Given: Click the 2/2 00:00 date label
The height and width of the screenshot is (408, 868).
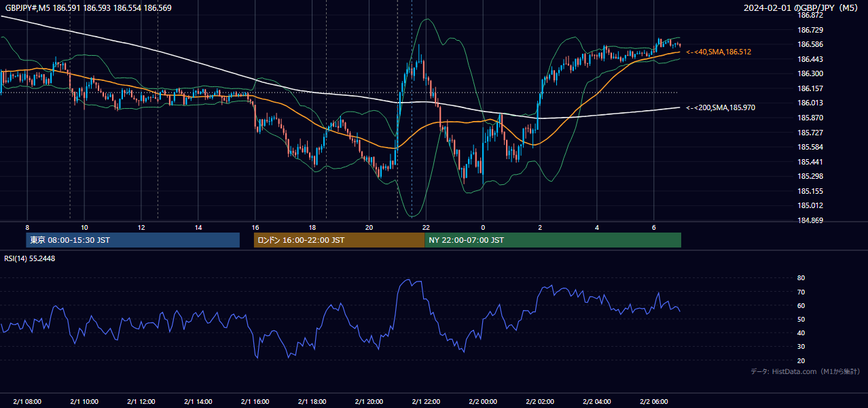Looking at the screenshot, I should point(483,401).
